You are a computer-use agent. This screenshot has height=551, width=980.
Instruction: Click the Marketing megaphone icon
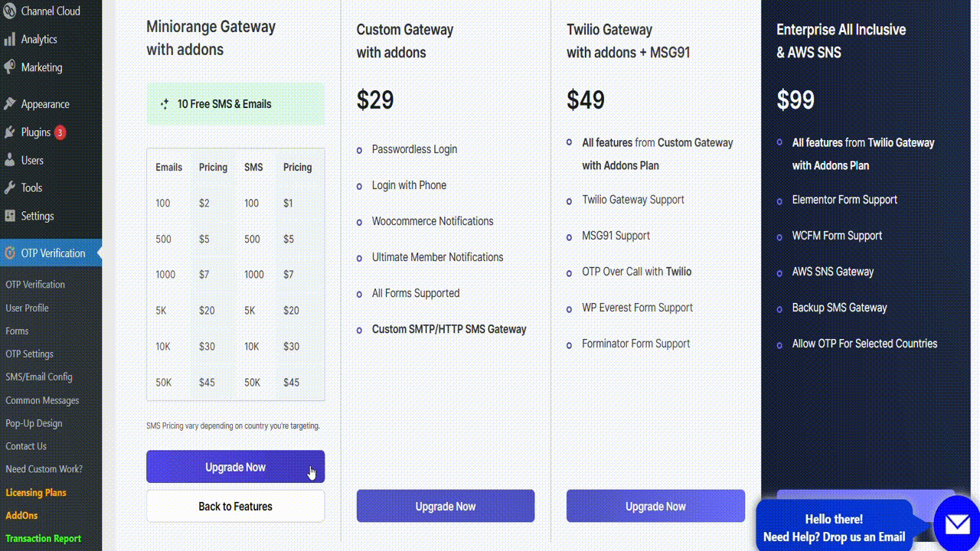point(10,67)
